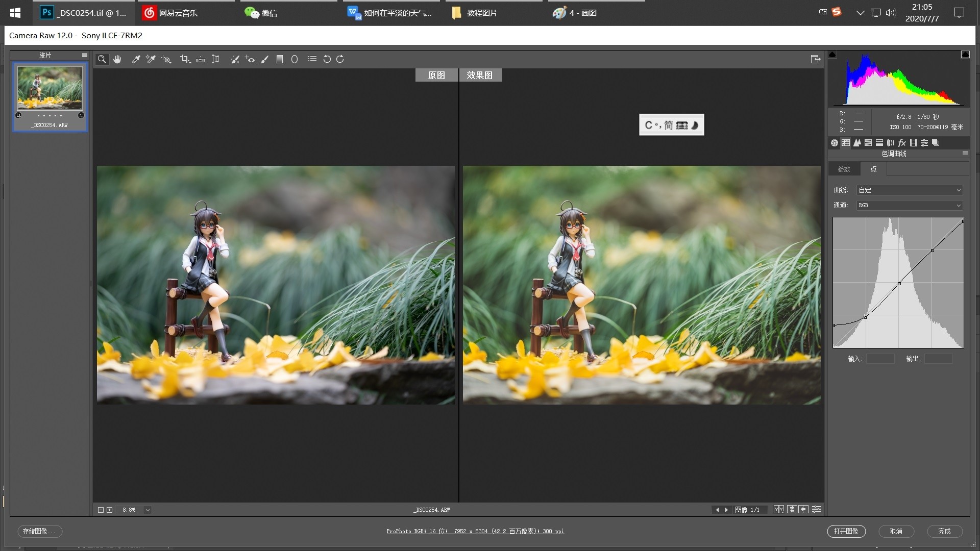Switch to the 点 curve tab
This screenshot has height=551, width=980.
pyautogui.click(x=873, y=169)
